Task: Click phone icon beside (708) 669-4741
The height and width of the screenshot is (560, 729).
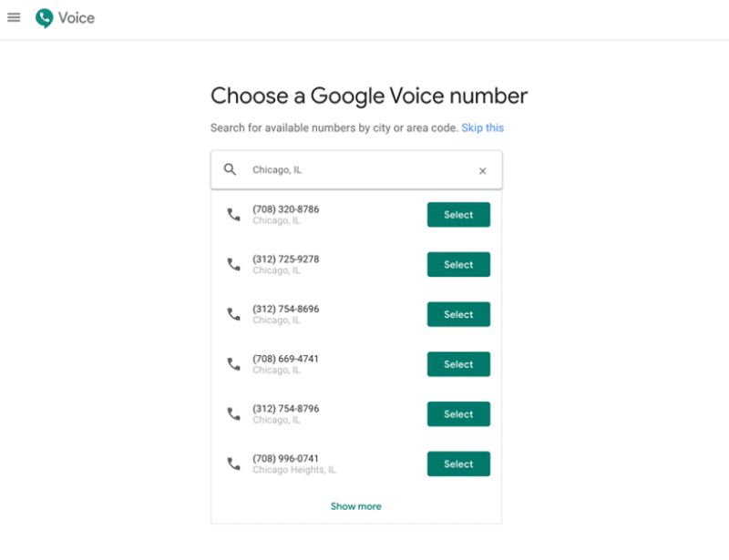Action: (233, 364)
